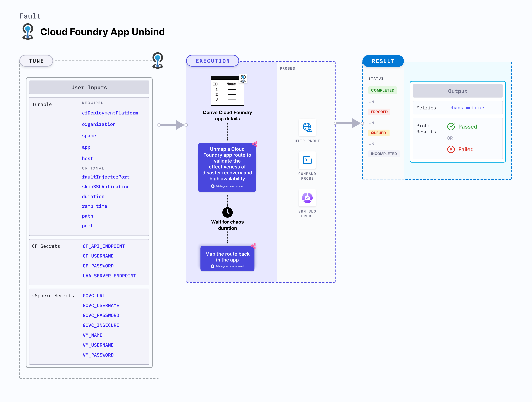Click the green Passed checkmark icon
This screenshot has height=402, width=532.
(451, 126)
